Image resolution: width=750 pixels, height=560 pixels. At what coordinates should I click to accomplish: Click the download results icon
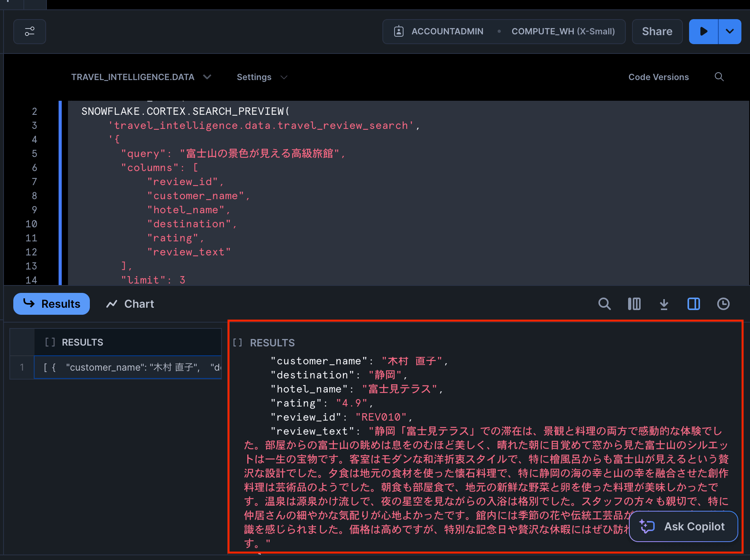click(665, 305)
